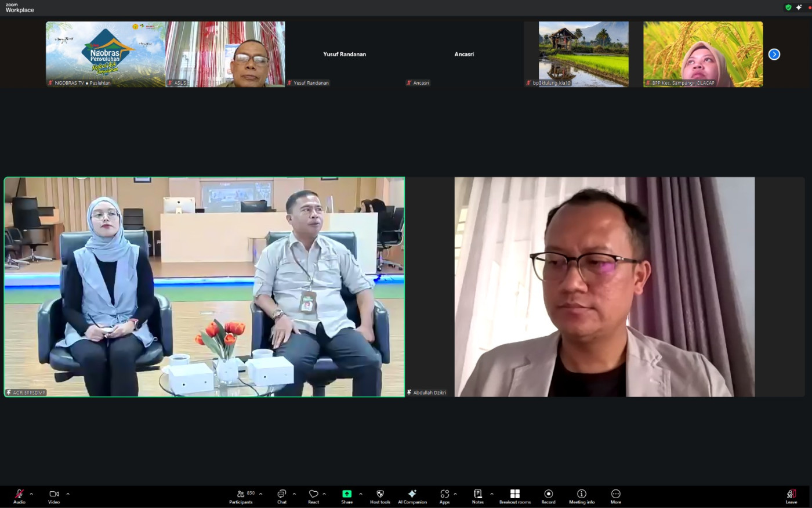Viewport: 812px width, 508px height.
Task: Open the Apps panel
Action: (x=444, y=496)
